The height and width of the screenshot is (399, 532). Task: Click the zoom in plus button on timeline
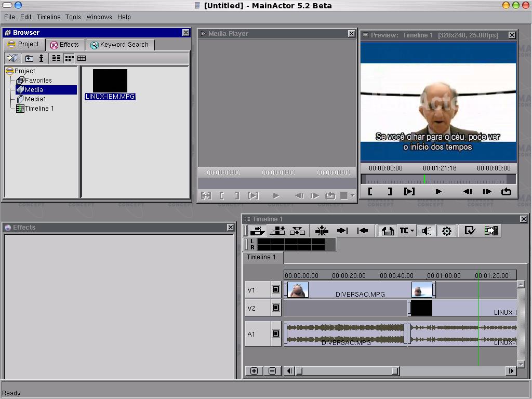[x=254, y=371]
